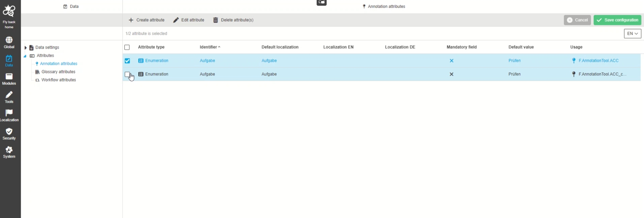Select Annotation attributes in tree
The image size is (644, 218).
(x=59, y=64)
